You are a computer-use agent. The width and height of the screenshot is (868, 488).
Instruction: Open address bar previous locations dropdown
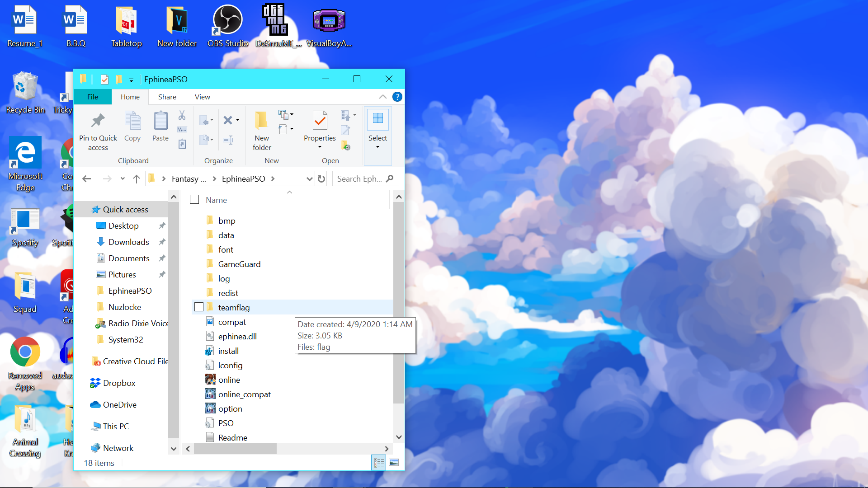(x=309, y=179)
